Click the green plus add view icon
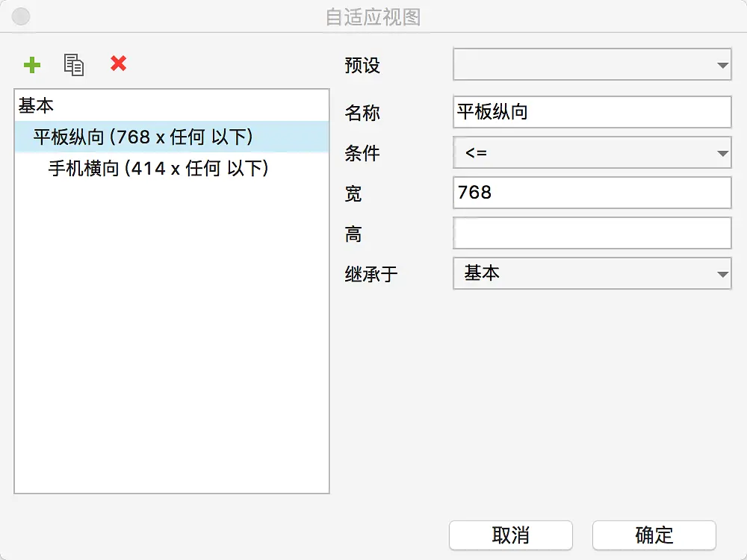 (x=32, y=65)
